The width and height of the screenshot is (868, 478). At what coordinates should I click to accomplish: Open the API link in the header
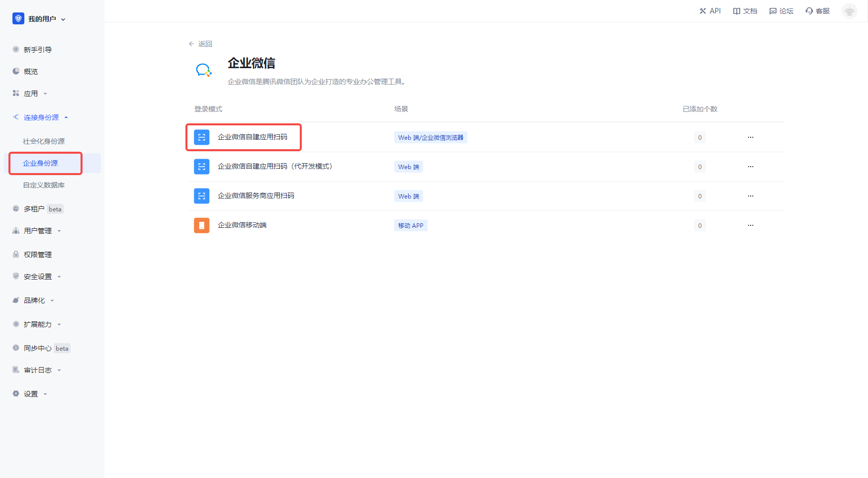pos(710,11)
